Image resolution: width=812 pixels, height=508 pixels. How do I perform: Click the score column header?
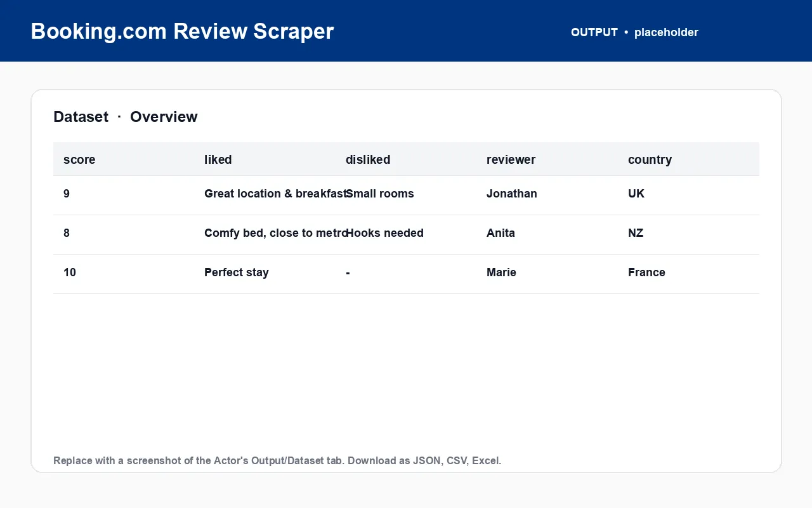tap(79, 160)
